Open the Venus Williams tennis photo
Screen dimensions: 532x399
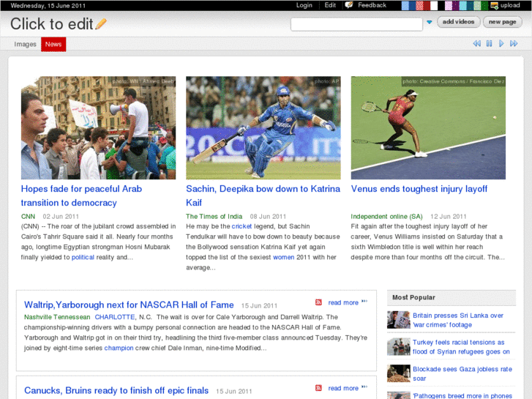tap(428, 127)
